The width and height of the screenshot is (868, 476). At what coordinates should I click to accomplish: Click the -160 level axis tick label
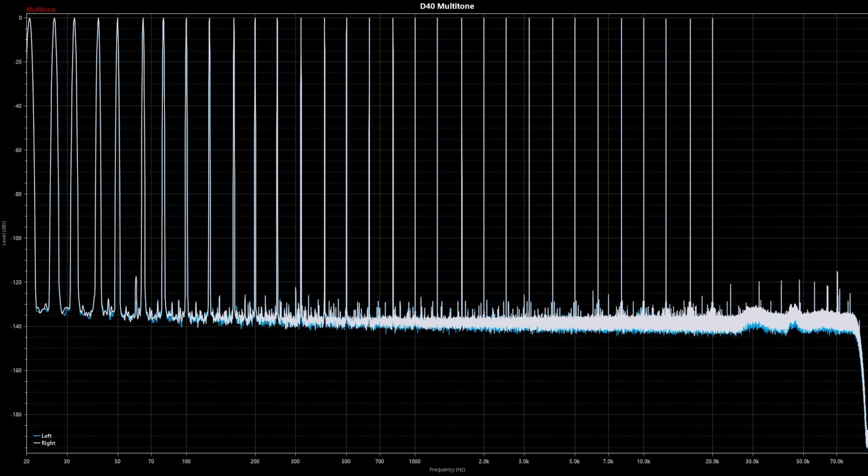(17, 371)
